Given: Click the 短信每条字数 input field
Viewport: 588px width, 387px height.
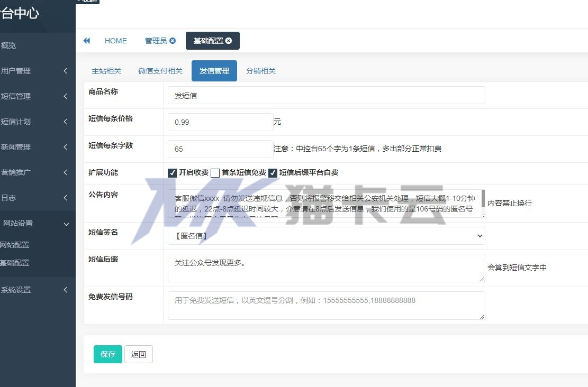Looking at the screenshot, I should click(x=221, y=149).
